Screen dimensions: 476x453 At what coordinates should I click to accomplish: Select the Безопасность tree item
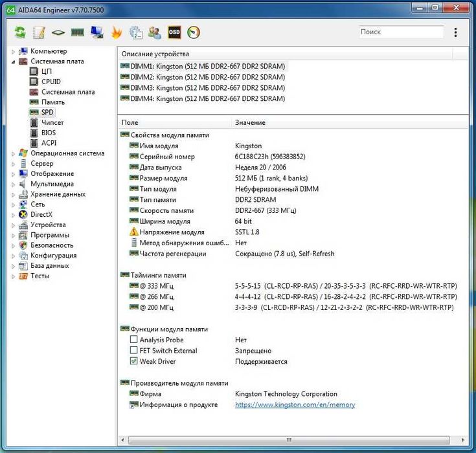[x=52, y=245]
